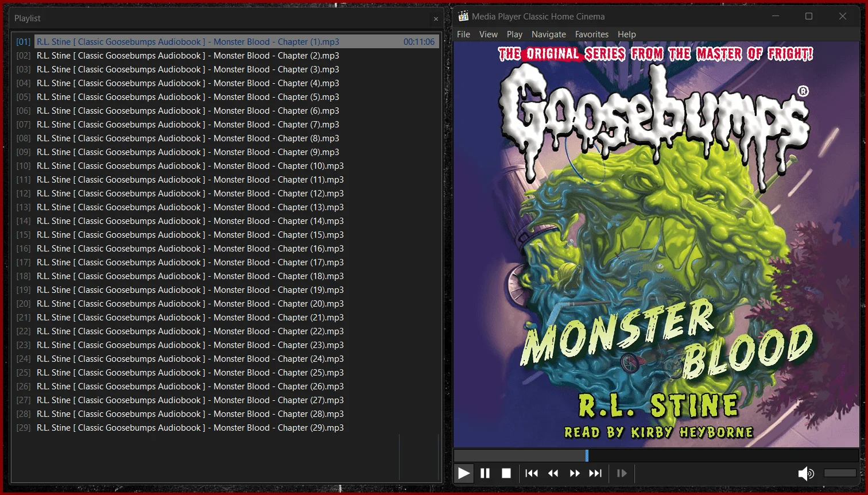Select playlist item Chapter (1).mp3

tap(237, 42)
